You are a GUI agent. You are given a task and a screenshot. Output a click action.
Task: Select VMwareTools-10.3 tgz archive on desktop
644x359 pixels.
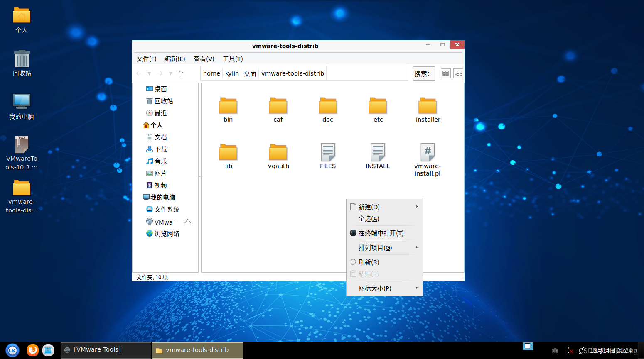(22, 153)
